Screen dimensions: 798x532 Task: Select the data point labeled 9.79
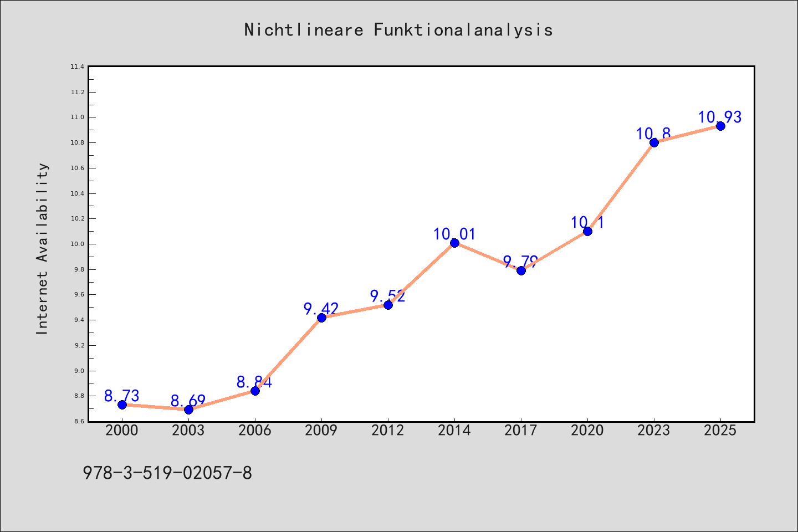pos(521,270)
